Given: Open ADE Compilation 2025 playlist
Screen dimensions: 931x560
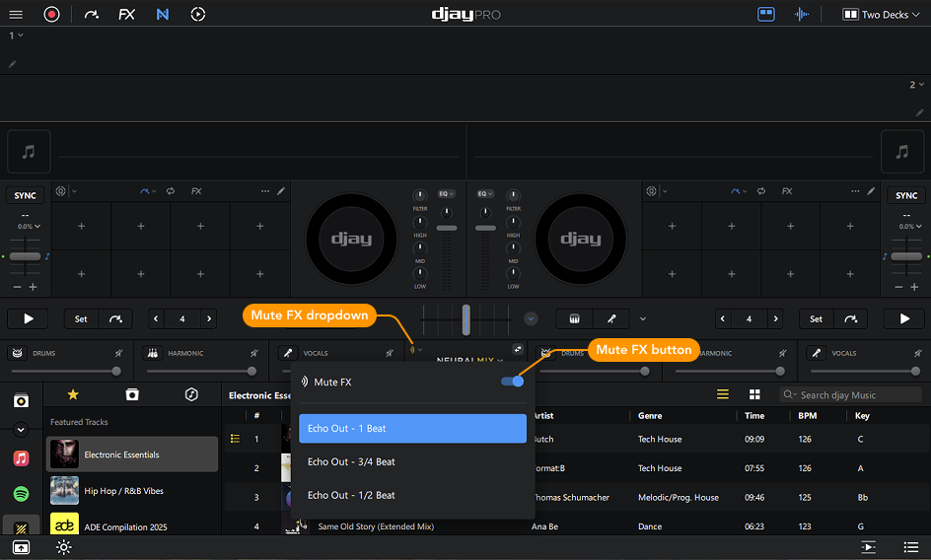Looking at the screenshot, I should coord(132,525).
